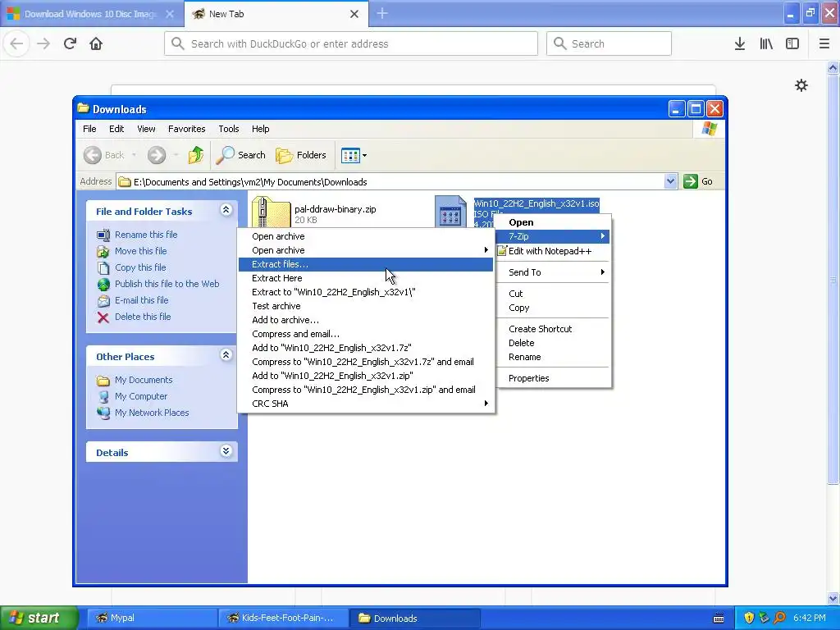Click Copy in the context menu

[x=554, y=308]
